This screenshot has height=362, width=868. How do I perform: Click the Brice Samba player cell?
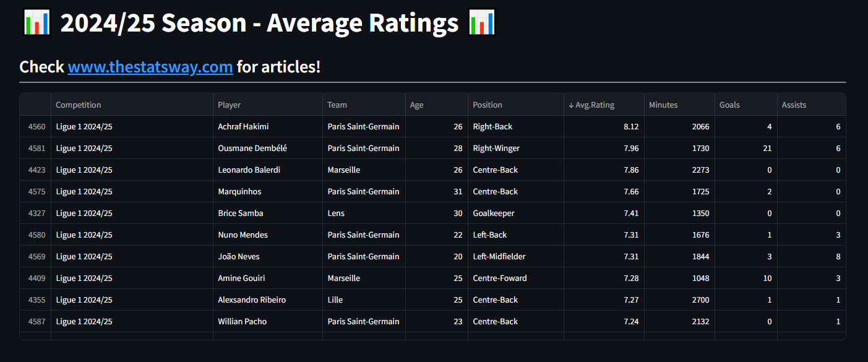(268, 213)
